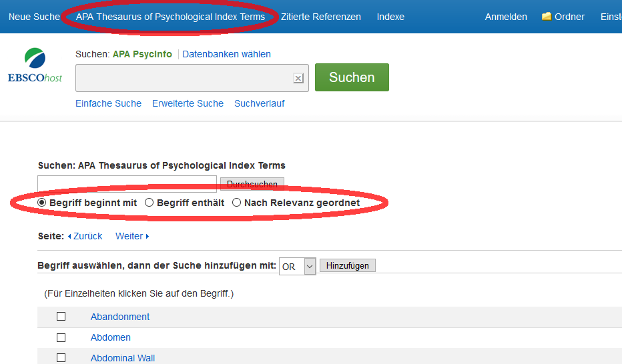Image resolution: width=622 pixels, height=364 pixels.
Task: Open Indexe menu item
Action: 390,17
